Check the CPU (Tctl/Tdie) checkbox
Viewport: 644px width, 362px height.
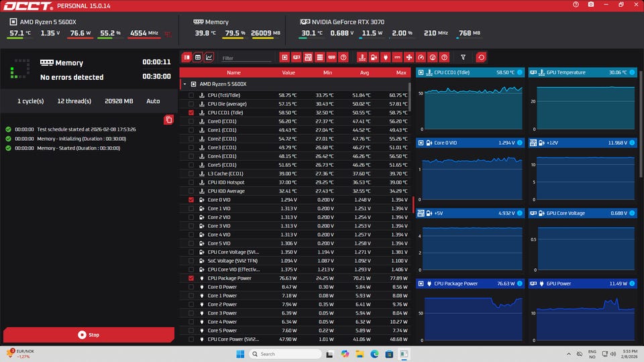[x=191, y=95]
